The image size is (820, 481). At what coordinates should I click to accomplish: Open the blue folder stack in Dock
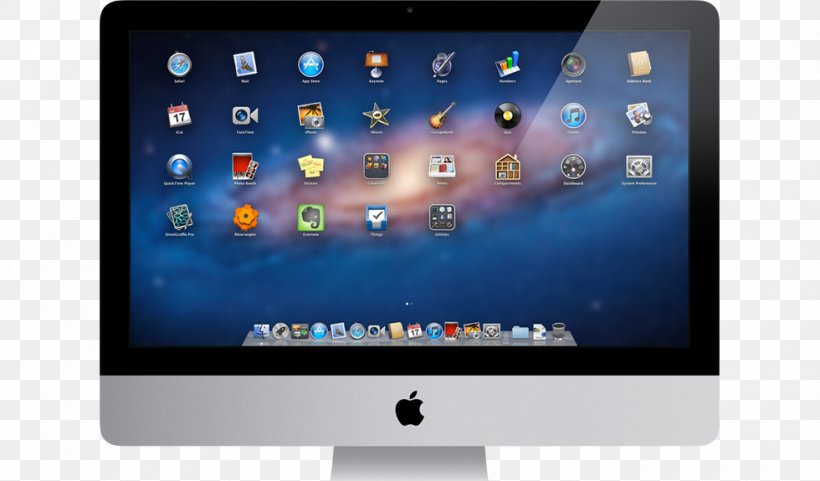tap(520, 332)
